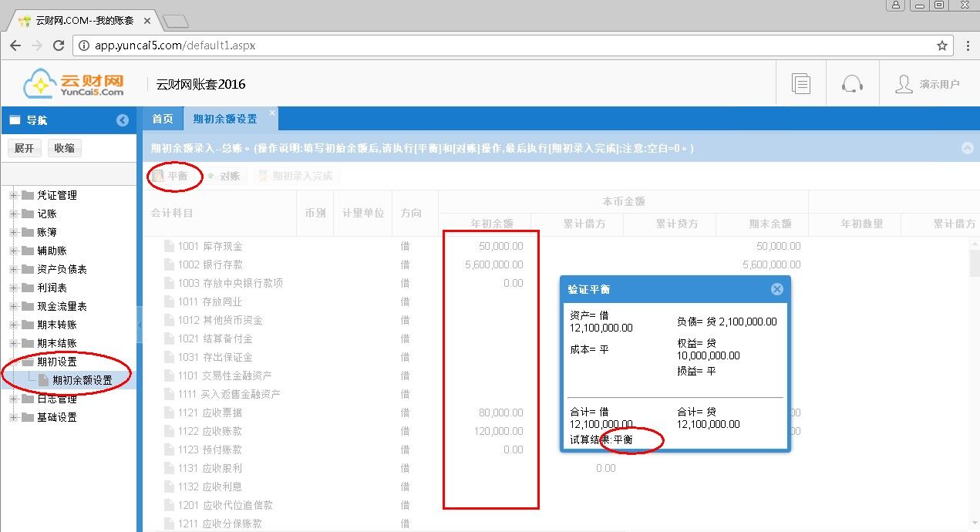Close the 验证平衡 dialog

click(776, 289)
